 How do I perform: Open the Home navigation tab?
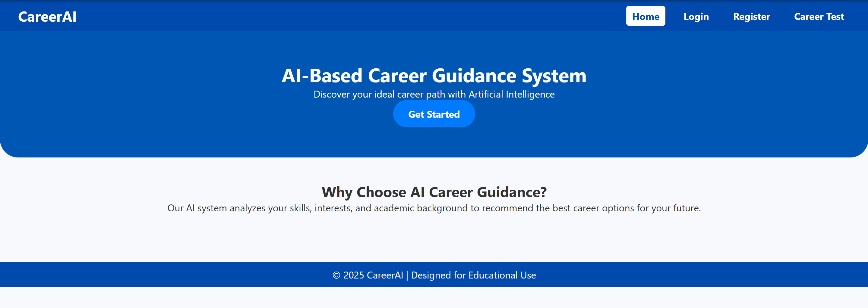[x=645, y=16]
